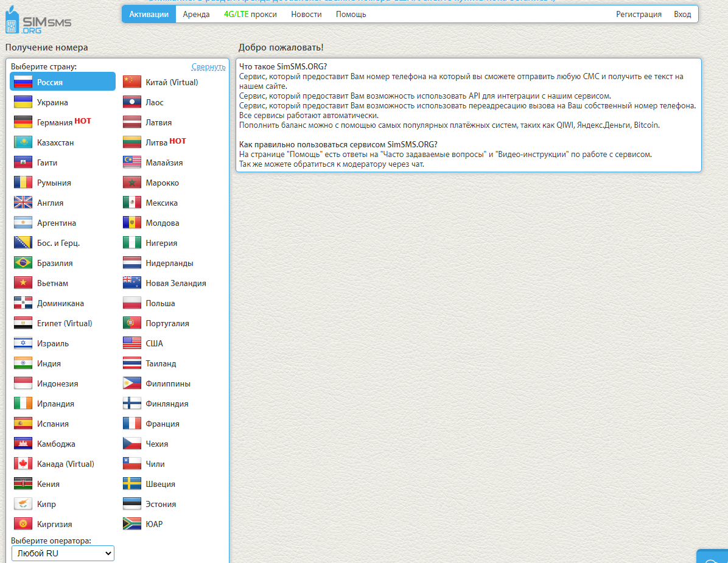Click the 'Регистрация' link
This screenshot has height=563, width=728.
point(639,14)
